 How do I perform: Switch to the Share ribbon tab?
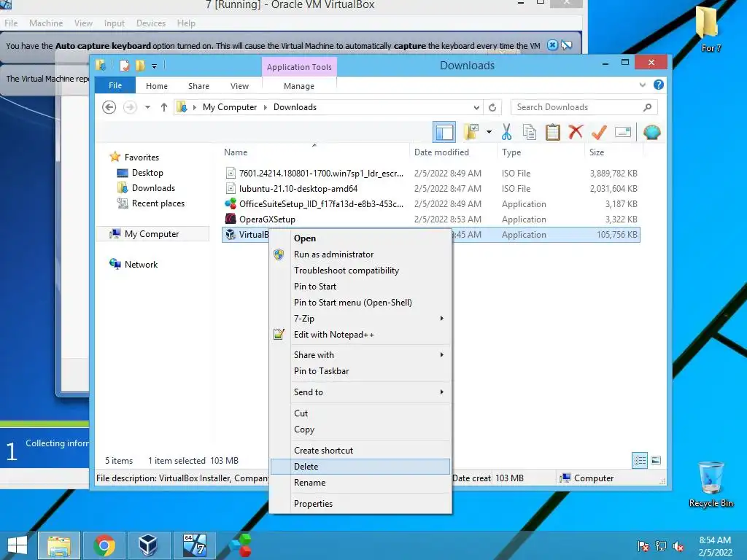point(198,86)
